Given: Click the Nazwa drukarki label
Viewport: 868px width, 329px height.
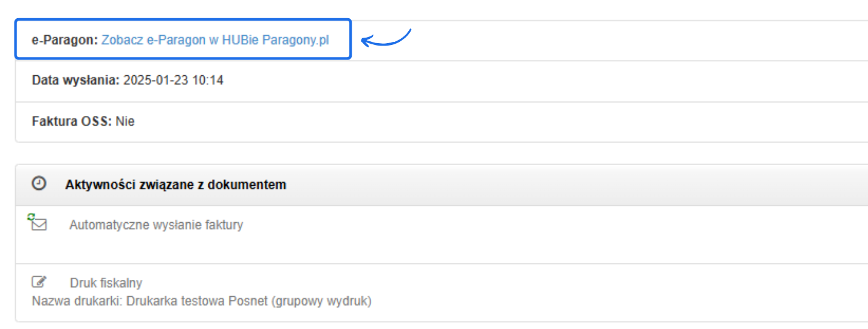Looking at the screenshot, I should [x=77, y=300].
